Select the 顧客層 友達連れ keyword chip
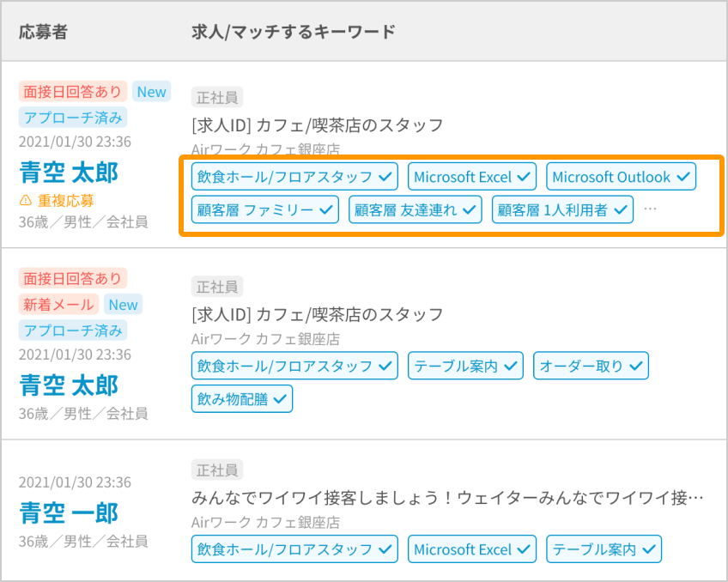 (416, 209)
